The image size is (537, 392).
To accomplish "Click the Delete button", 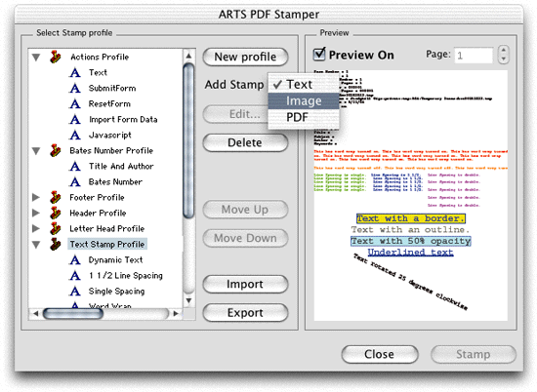I will [x=245, y=142].
